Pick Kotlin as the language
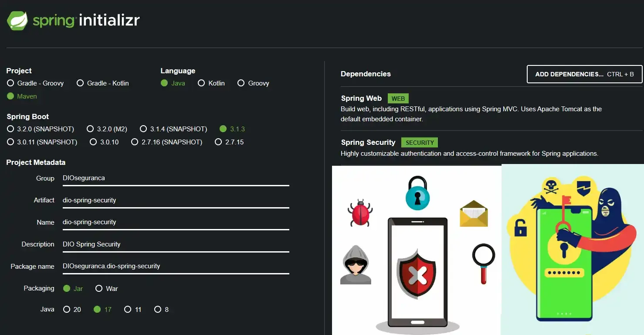 coord(211,83)
